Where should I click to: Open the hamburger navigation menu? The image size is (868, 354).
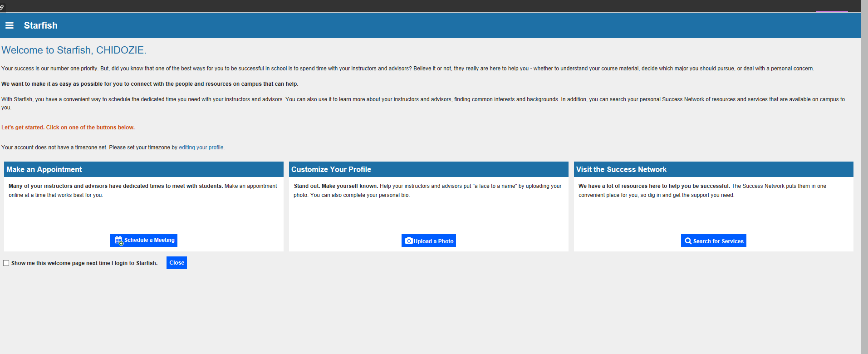point(10,25)
